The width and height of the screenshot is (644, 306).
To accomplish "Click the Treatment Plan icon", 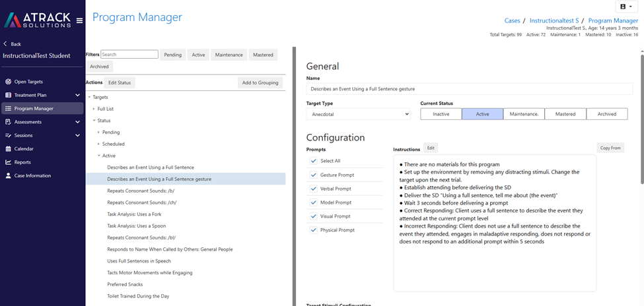I will tap(8, 95).
